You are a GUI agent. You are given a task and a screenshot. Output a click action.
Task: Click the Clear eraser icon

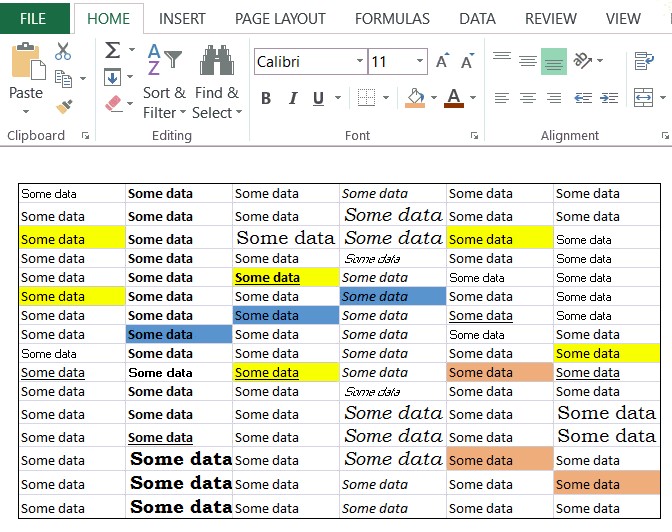112,103
